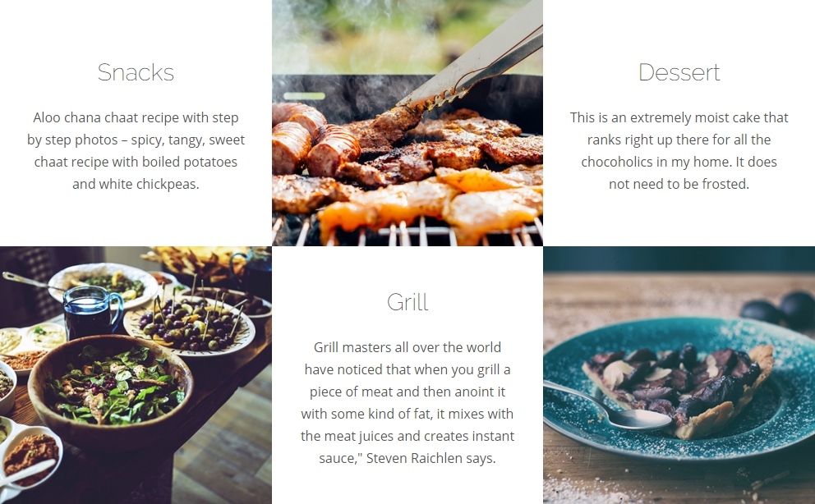This screenshot has height=504, width=815.
Task: Click the blue glass pitcher
Action: (x=91, y=313)
